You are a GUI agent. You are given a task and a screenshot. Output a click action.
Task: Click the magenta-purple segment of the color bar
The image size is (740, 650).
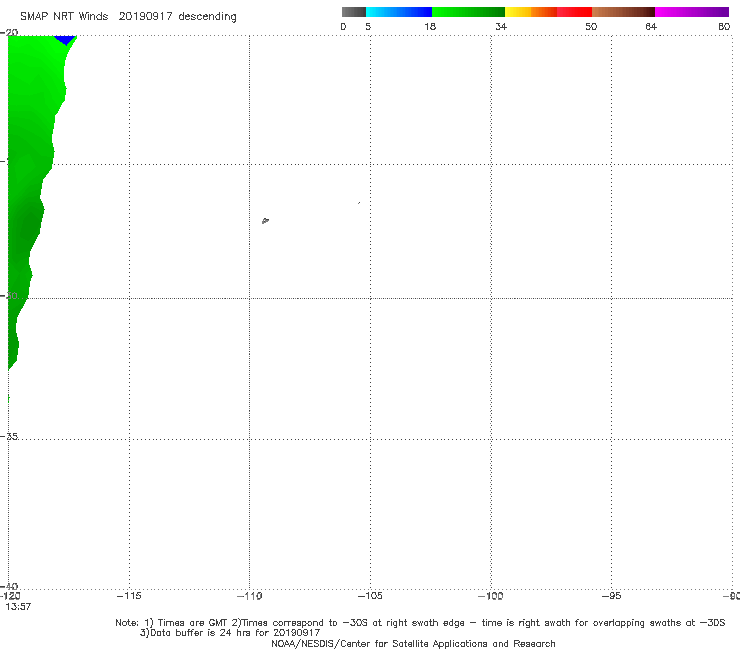pos(692,12)
